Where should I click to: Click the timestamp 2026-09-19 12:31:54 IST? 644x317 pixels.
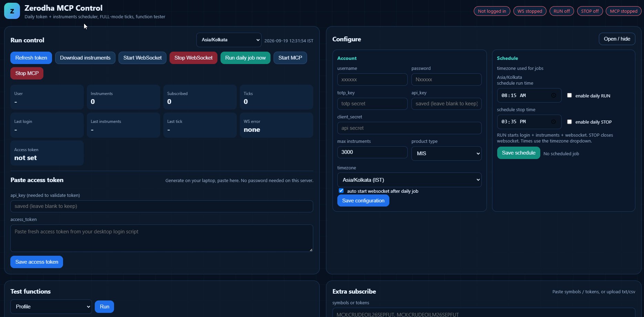tap(289, 41)
